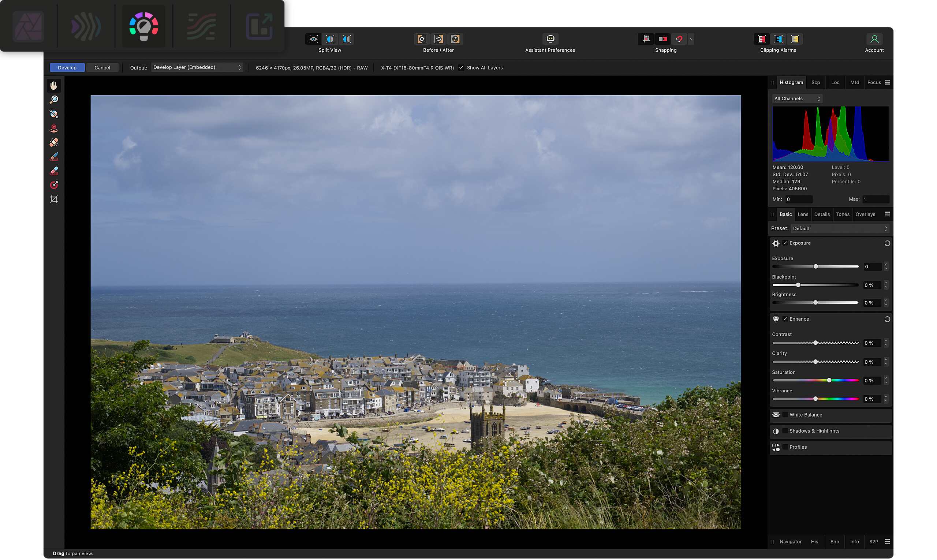Click the Saturation slider handle

coord(829,380)
